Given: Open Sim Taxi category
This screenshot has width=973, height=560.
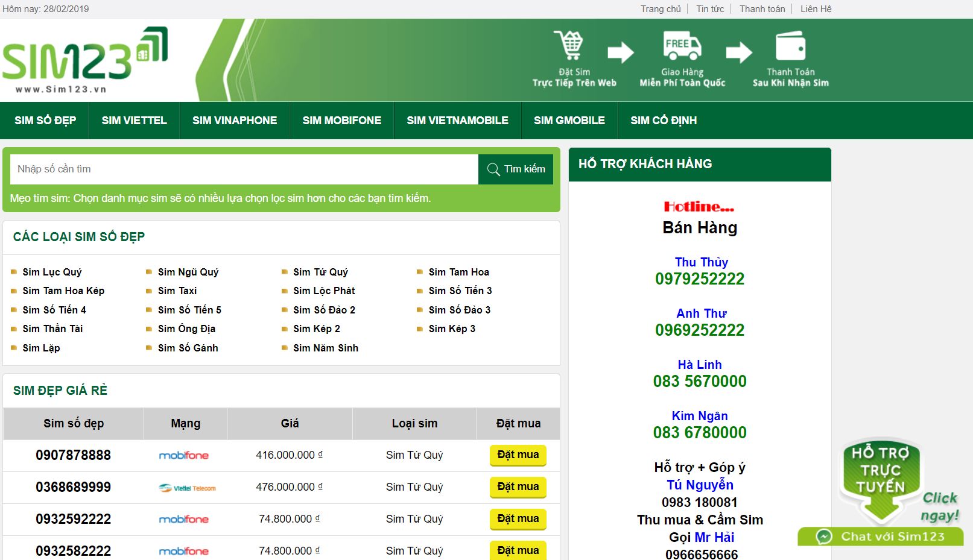Looking at the screenshot, I should click(x=177, y=291).
